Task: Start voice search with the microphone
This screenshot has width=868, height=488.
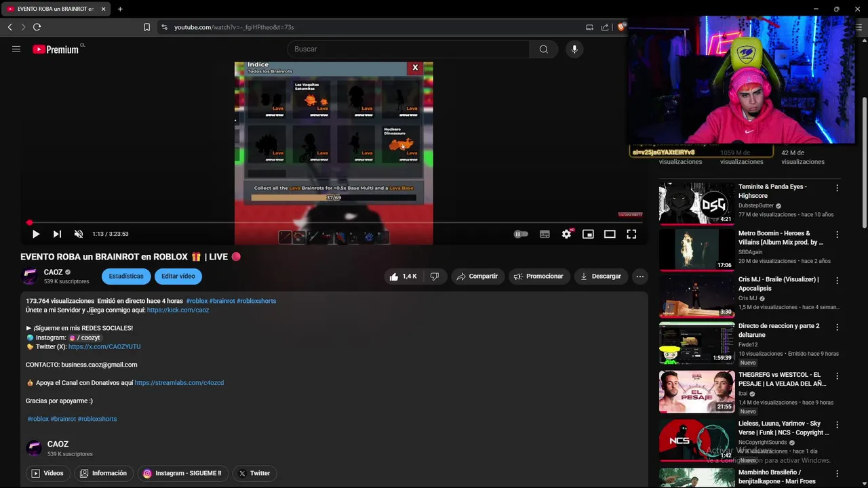Action: [574, 49]
